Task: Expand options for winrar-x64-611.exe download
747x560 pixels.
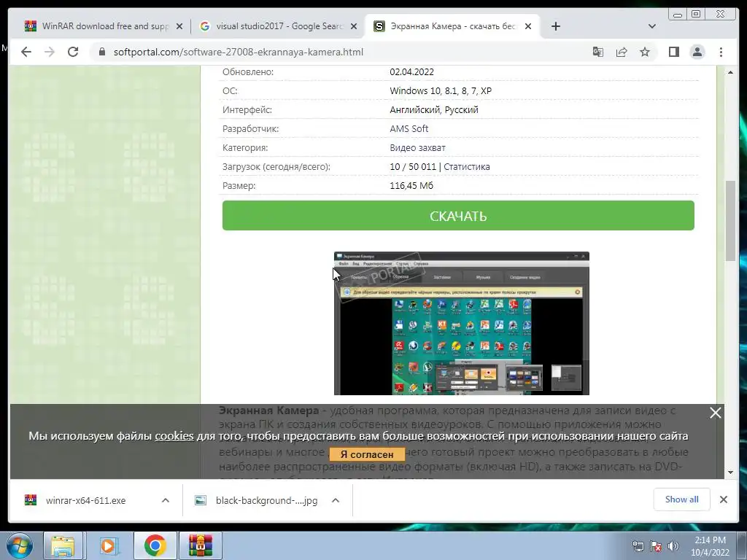Action: tap(166, 500)
